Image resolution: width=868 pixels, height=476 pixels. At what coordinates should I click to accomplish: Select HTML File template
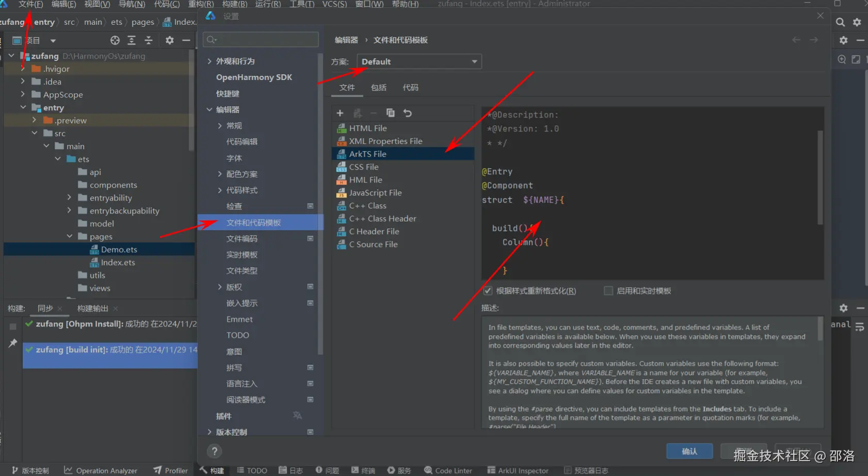[x=403, y=128]
